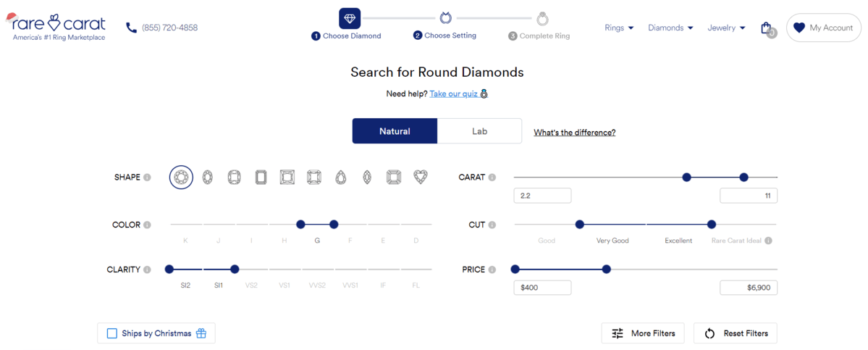Switch to Lab diamonds
This screenshot has height=350, width=868.
click(x=479, y=131)
